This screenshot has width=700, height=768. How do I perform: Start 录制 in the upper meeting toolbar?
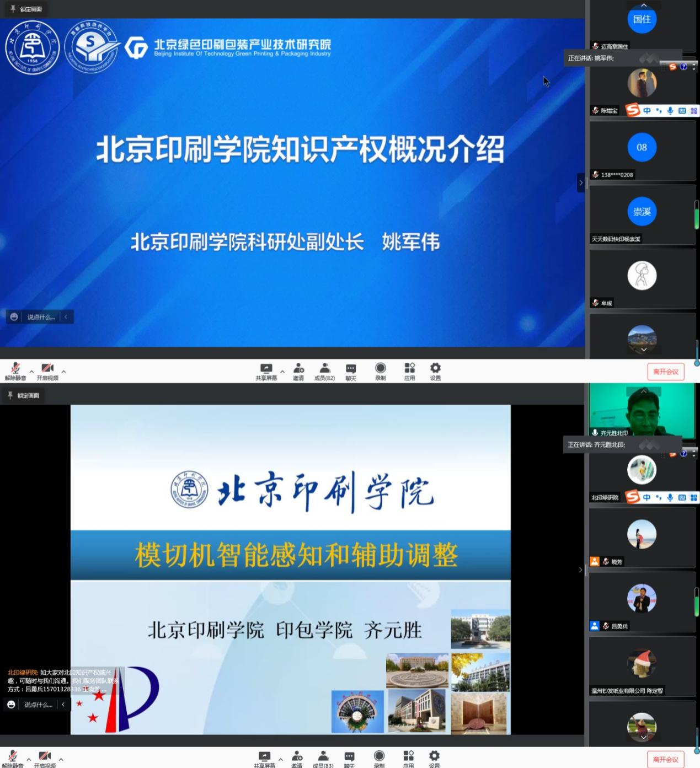point(380,371)
